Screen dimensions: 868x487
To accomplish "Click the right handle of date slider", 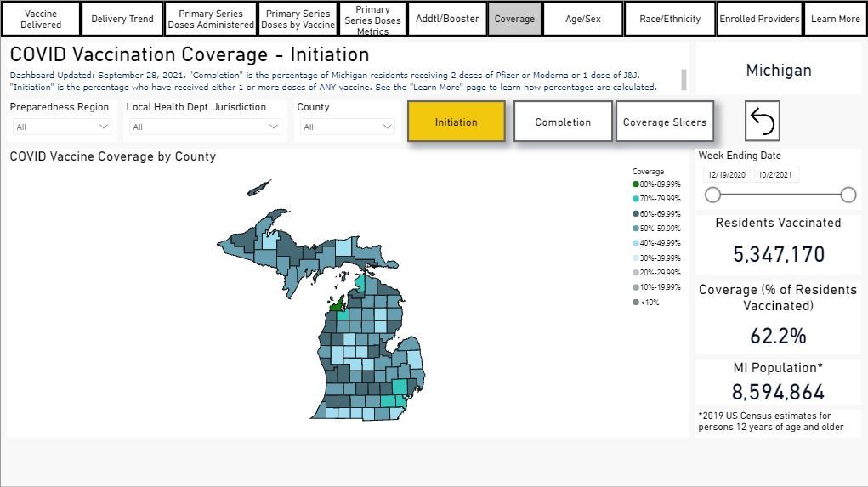I will 848,195.
